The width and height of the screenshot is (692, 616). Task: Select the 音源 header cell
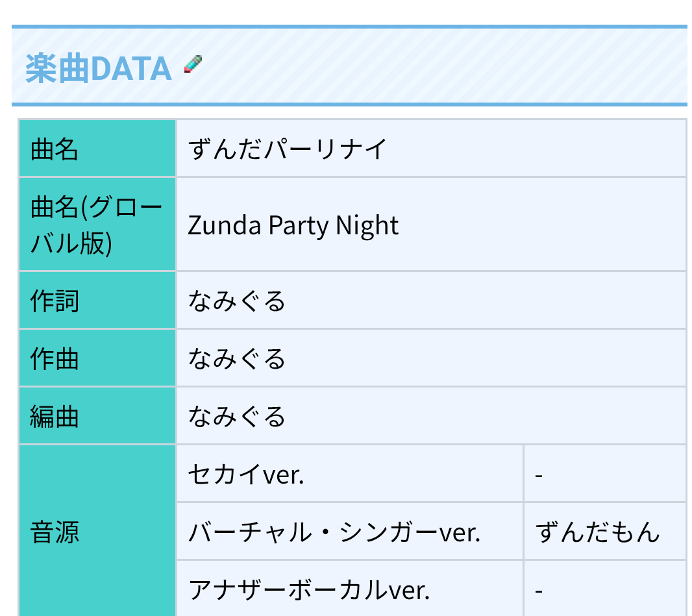click(97, 531)
